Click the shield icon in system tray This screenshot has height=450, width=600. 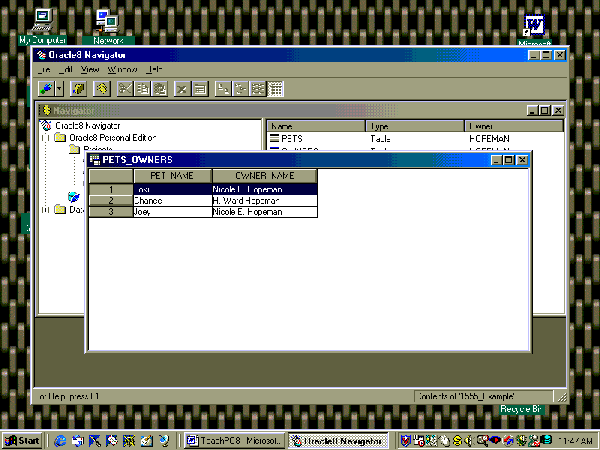pyautogui.click(x=405, y=441)
